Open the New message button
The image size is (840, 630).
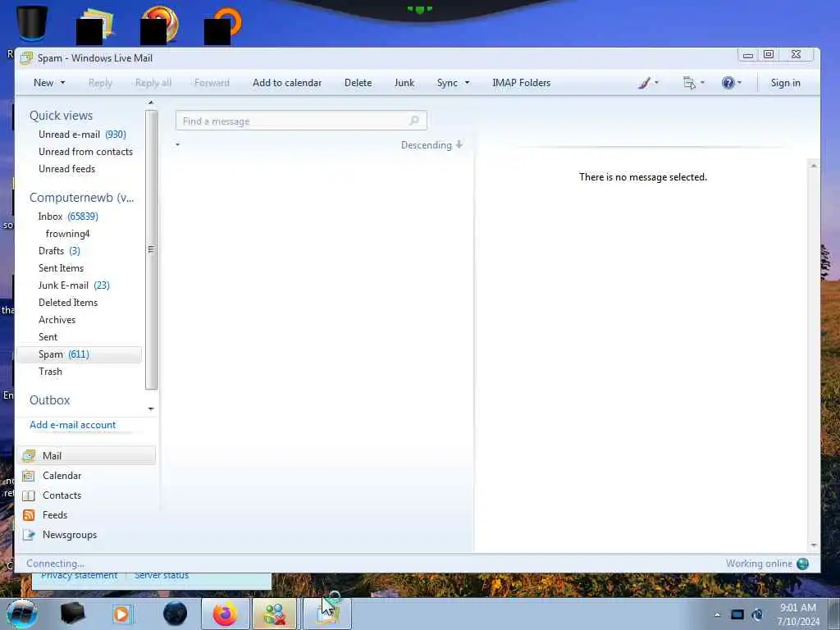[x=43, y=83]
